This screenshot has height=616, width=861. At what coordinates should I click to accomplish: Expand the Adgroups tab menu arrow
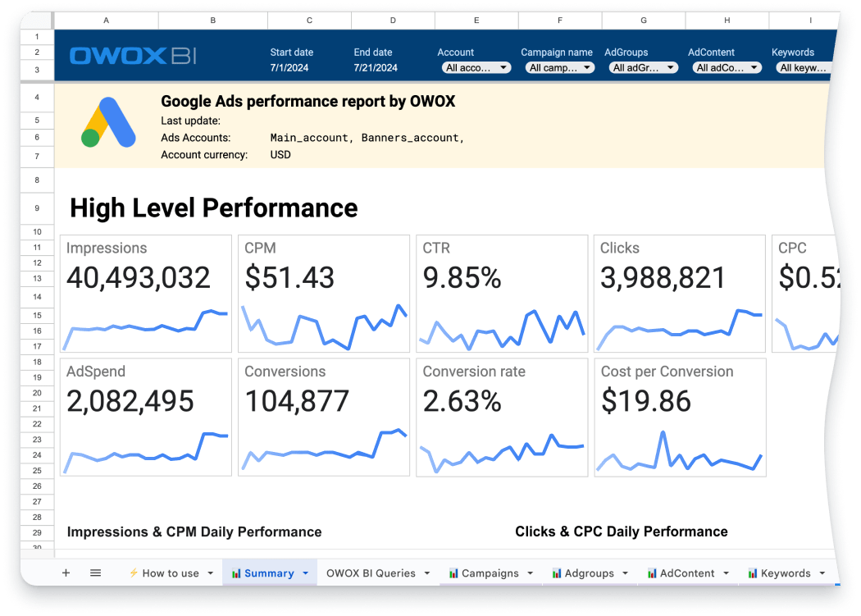point(626,573)
